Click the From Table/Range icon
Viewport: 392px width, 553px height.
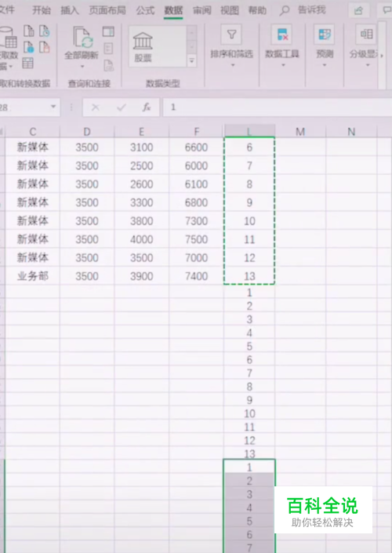click(28, 63)
